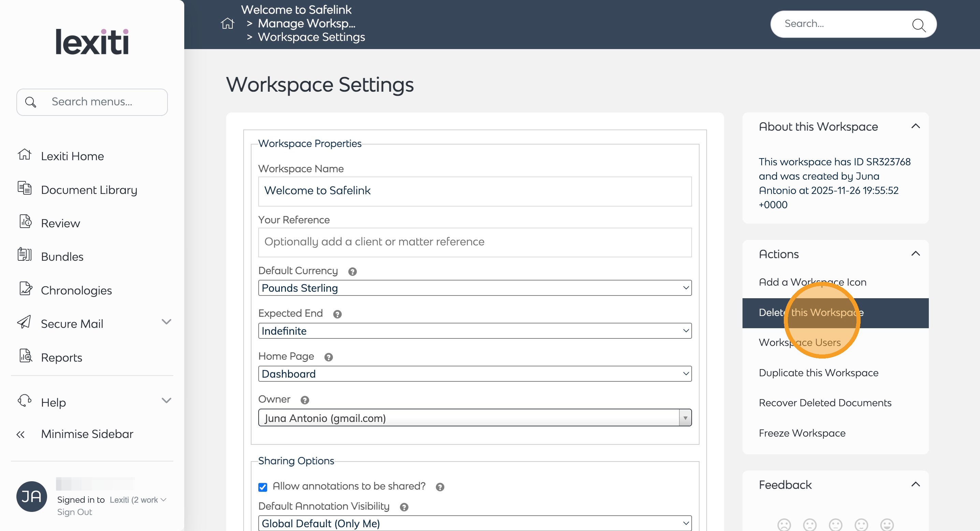Click the top search magnifier icon
Screen dimensions: 980x531
(x=918, y=25)
